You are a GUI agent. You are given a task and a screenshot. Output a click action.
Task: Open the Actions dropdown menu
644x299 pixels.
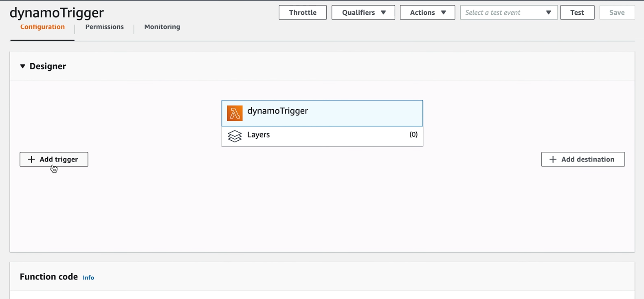click(x=427, y=13)
